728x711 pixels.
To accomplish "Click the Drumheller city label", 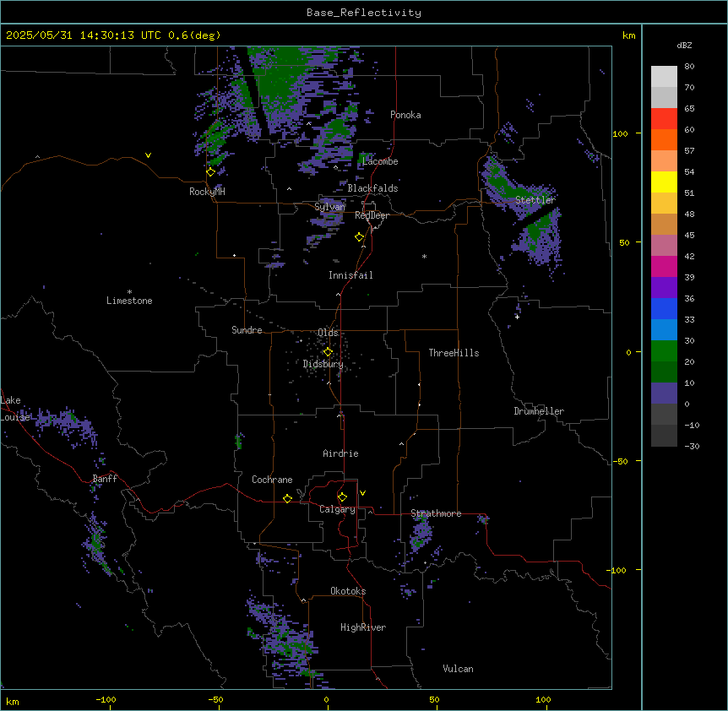I will (x=539, y=411).
